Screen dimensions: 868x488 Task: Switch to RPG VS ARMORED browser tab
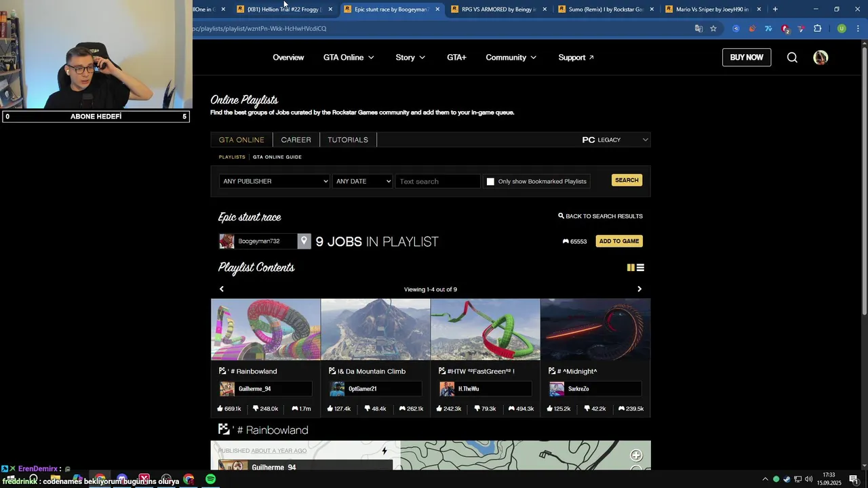[x=498, y=9]
